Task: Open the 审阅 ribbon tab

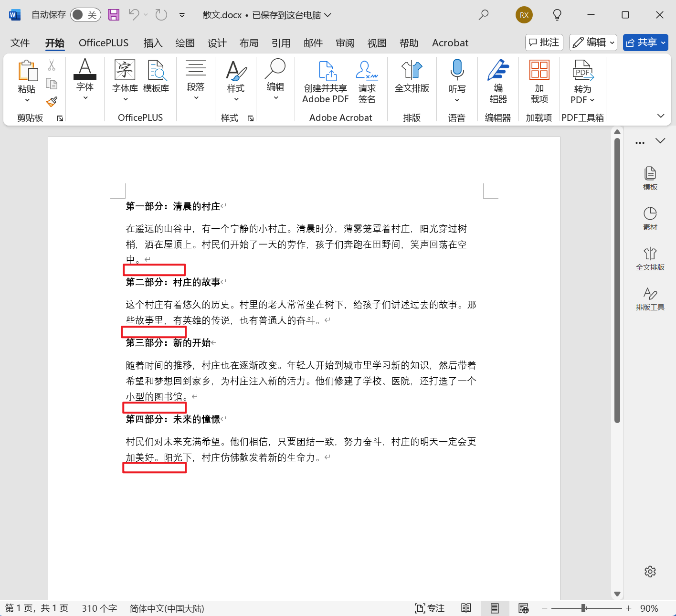Action: tap(345, 43)
